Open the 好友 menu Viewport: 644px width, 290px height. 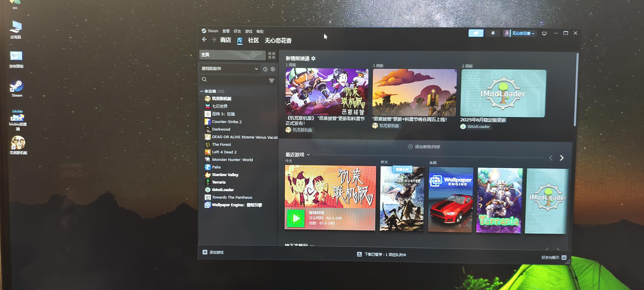click(x=237, y=31)
